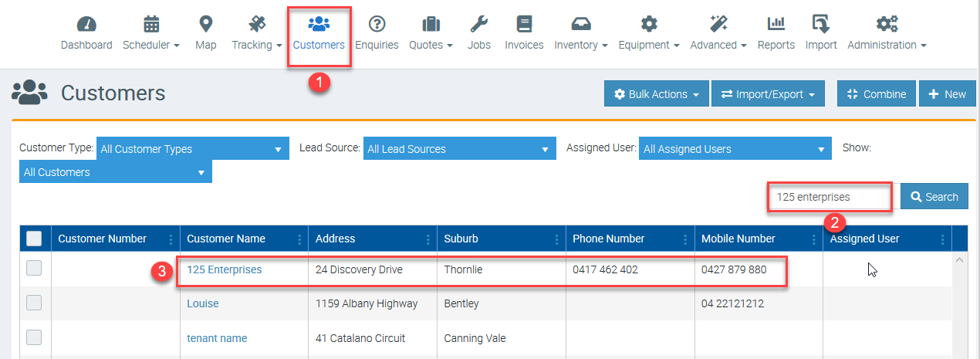Expand the Assigned User filter dropdown

click(x=735, y=149)
